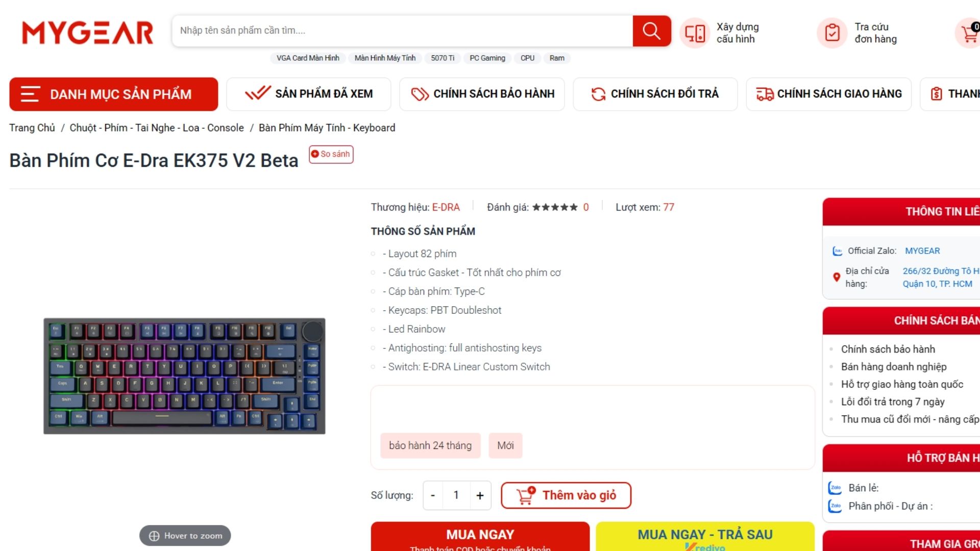Open SẢN PHẨM ĐÃ XEM tab

[x=308, y=94]
